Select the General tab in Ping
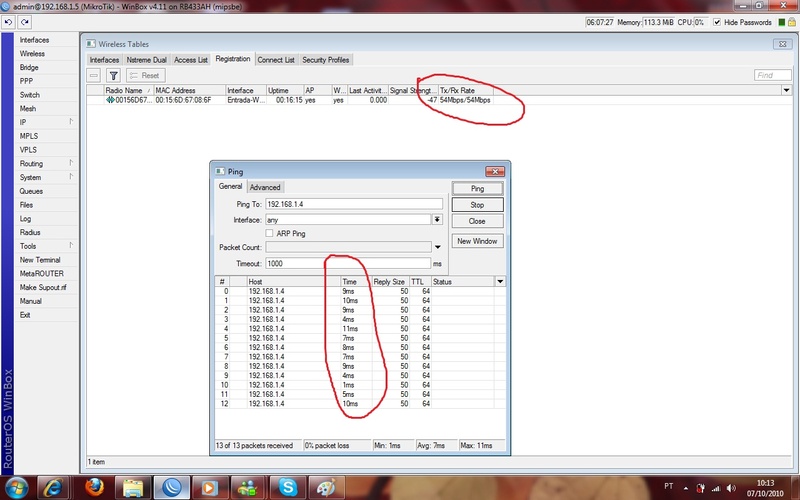Screen dimensions: 800x500 (230, 186)
